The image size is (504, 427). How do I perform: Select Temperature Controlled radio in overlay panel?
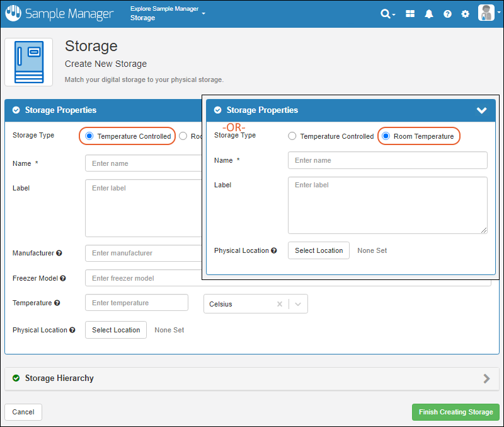292,136
